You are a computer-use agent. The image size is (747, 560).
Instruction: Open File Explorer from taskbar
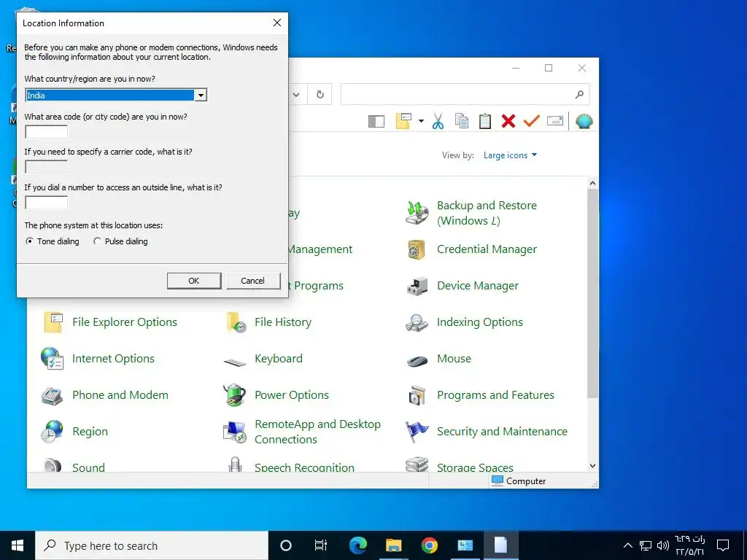point(393,545)
